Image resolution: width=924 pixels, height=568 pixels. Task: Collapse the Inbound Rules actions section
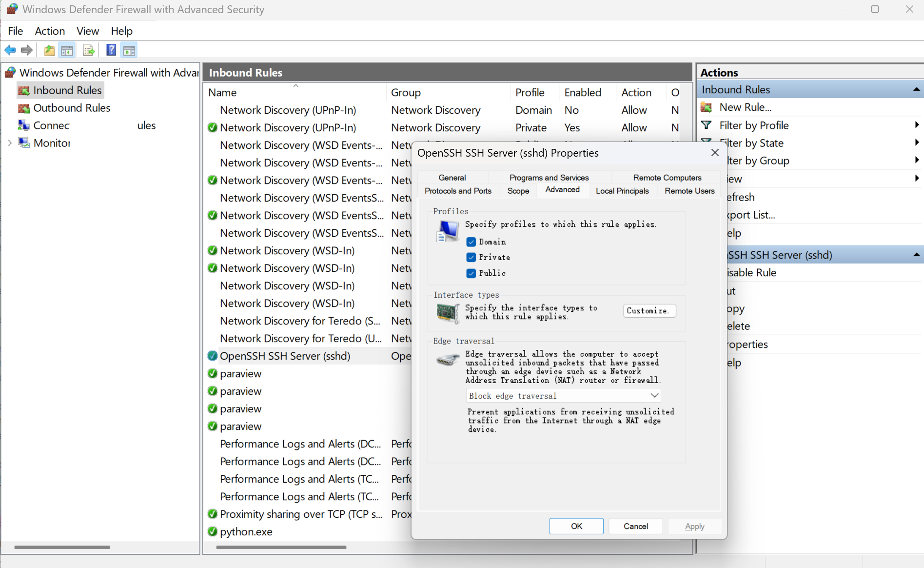tap(916, 90)
